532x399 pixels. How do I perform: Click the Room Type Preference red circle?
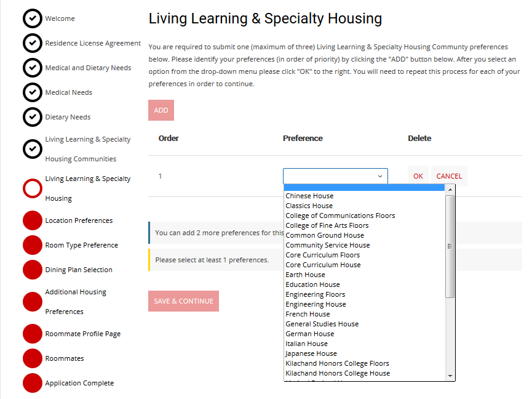point(33,245)
